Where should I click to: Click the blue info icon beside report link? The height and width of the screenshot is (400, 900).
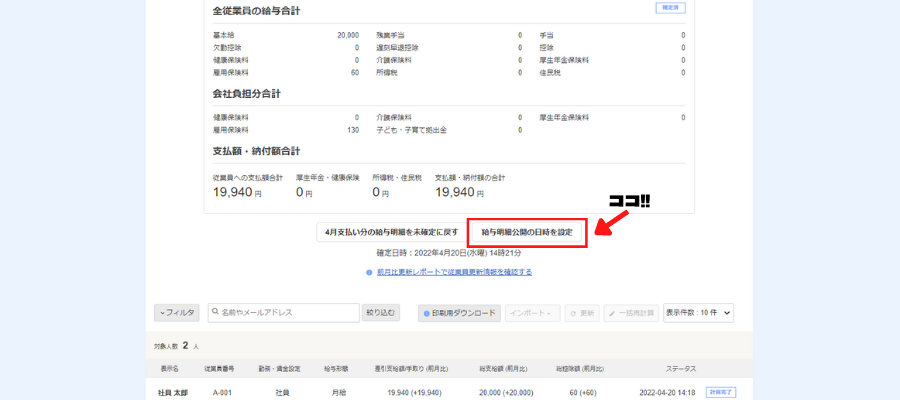click(369, 271)
